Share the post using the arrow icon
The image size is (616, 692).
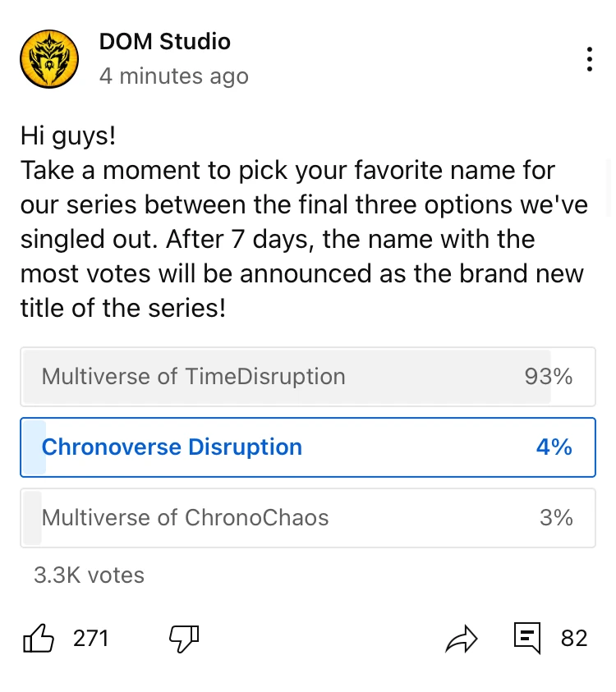tap(461, 638)
